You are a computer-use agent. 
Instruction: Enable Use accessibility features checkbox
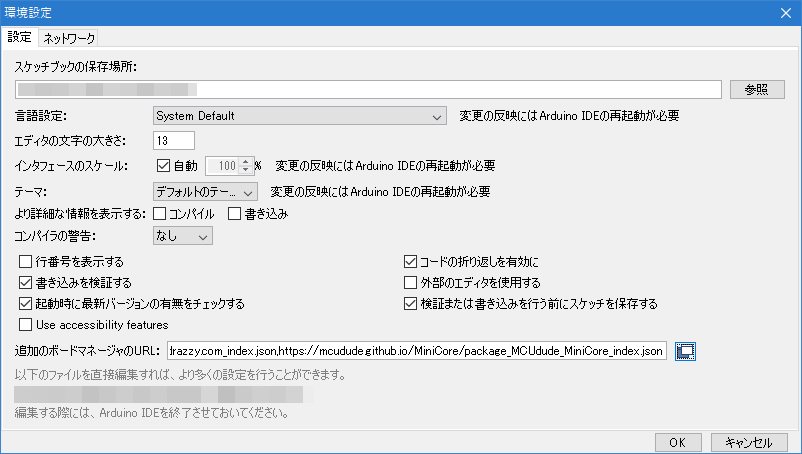tap(26, 325)
